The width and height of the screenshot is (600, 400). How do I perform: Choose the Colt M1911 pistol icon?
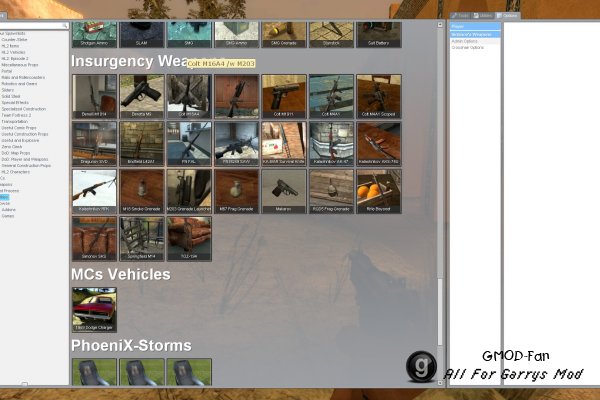click(284, 96)
